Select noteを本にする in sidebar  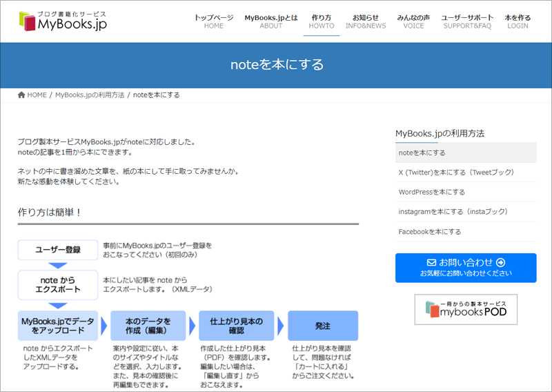466,153
